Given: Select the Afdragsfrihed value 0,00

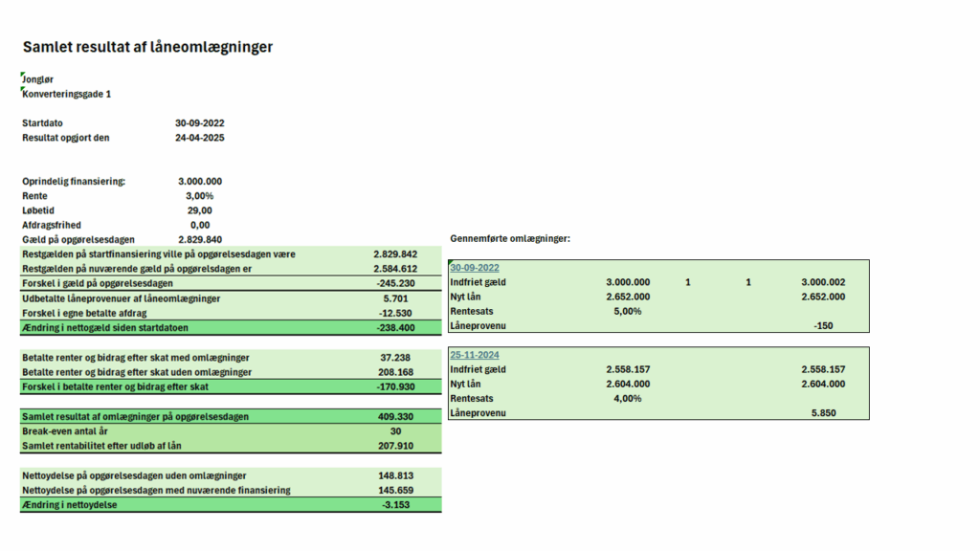Looking at the screenshot, I should 200,225.
